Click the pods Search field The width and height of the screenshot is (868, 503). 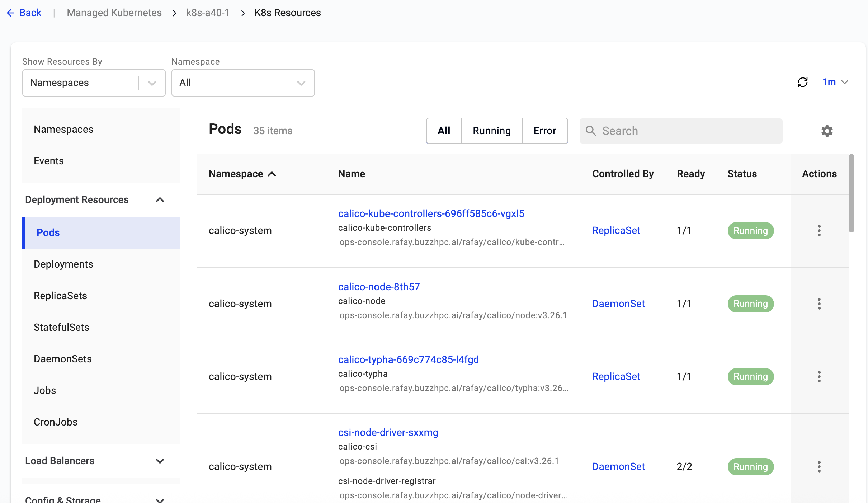pyautogui.click(x=681, y=131)
